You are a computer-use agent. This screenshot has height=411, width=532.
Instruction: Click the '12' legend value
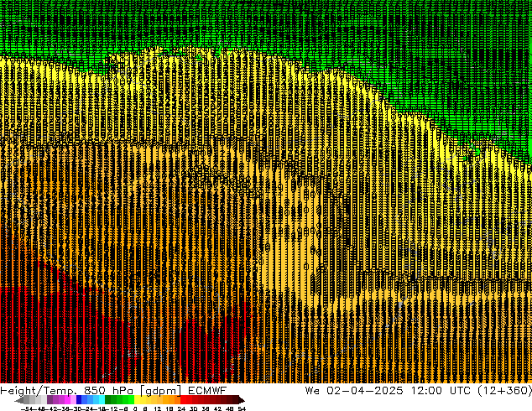[x=158, y=408]
